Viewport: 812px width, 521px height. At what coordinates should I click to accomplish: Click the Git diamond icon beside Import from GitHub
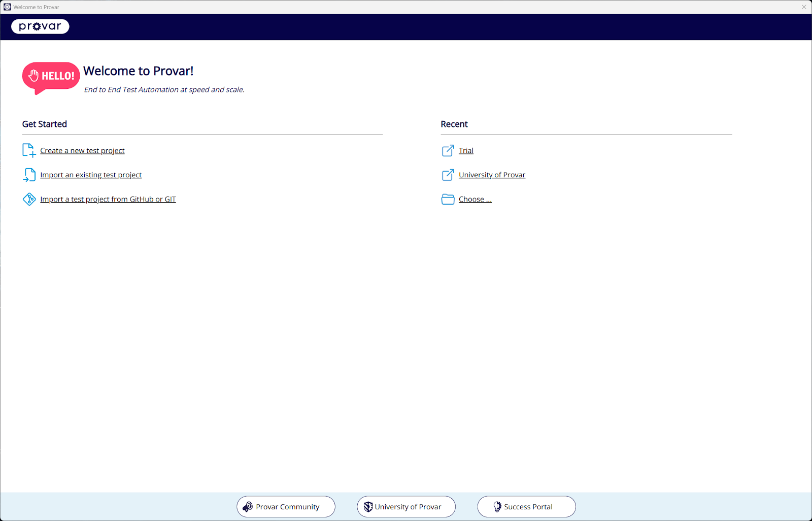tap(29, 199)
